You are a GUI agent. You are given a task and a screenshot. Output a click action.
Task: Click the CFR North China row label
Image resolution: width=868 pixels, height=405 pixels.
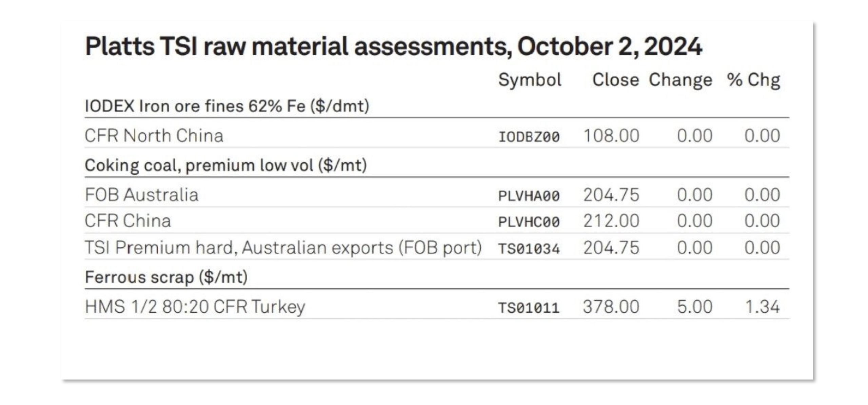click(154, 136)
